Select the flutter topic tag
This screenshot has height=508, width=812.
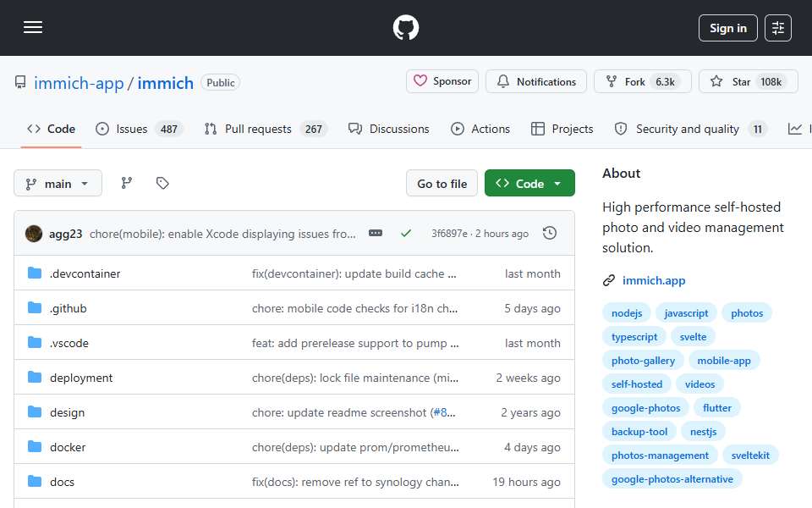[716, 408]
